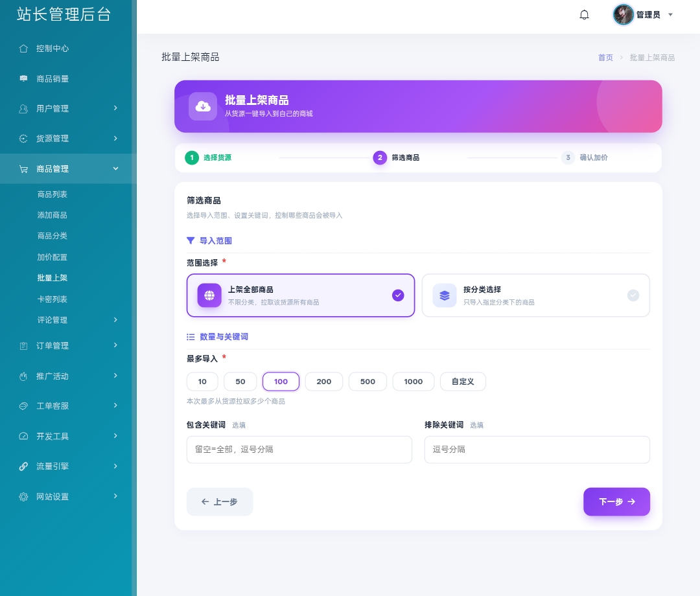Click the 站长管理后台 title
Viewport: 700px width, 596px height.
point(64,15)
